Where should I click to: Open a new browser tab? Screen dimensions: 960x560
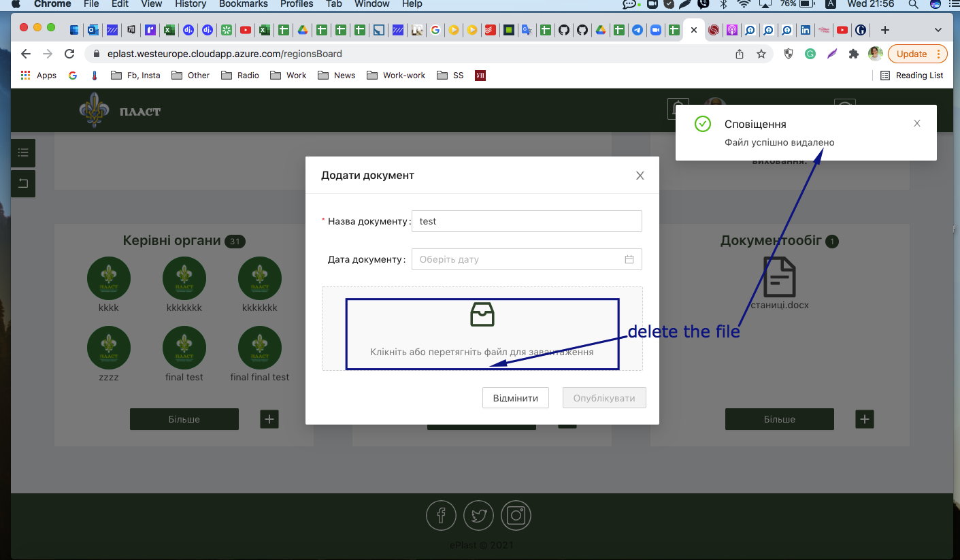884,30
